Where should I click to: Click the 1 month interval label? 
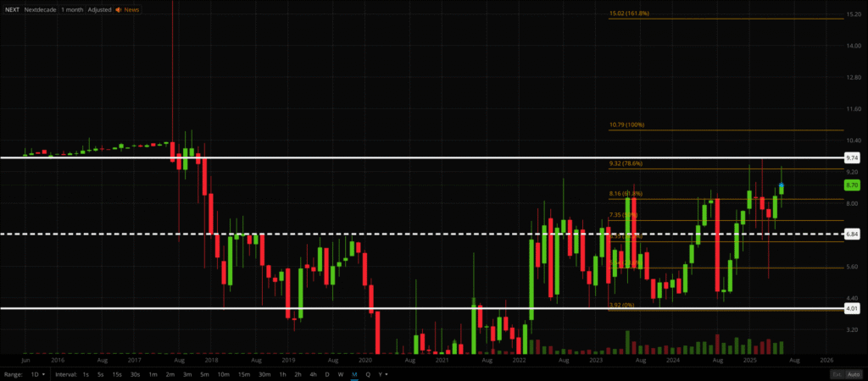pyautogui.click(x=72, y=9)
